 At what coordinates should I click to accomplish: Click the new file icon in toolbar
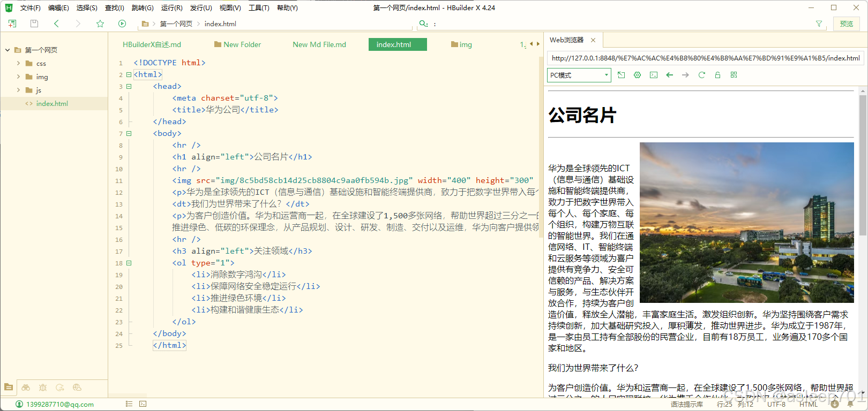(x=12, y=24)
